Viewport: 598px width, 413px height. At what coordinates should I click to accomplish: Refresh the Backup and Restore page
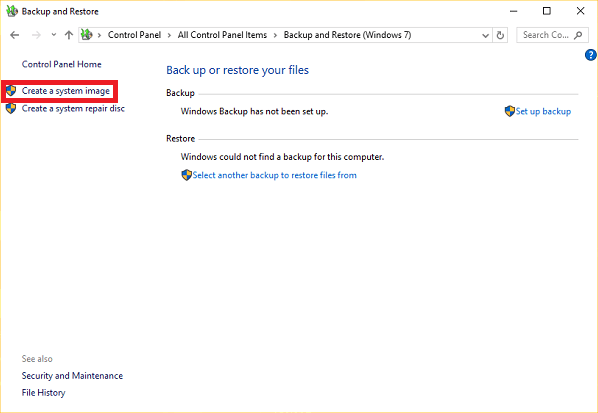[500, 35]
